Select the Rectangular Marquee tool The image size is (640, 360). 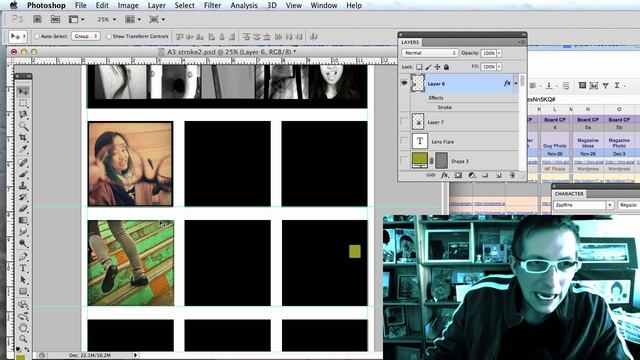23,103
